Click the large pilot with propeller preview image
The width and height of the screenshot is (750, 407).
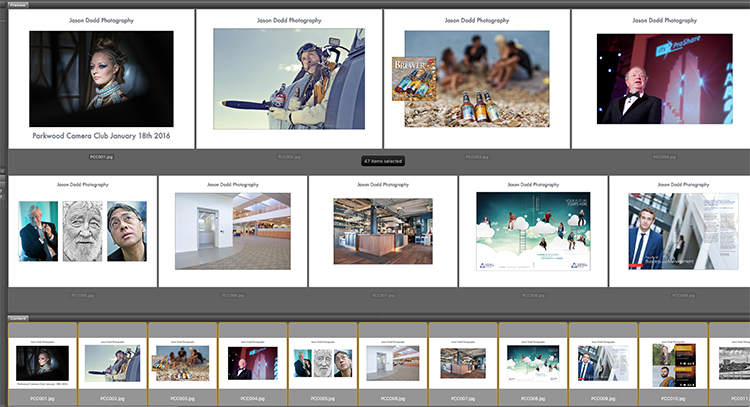click(289, 79)
